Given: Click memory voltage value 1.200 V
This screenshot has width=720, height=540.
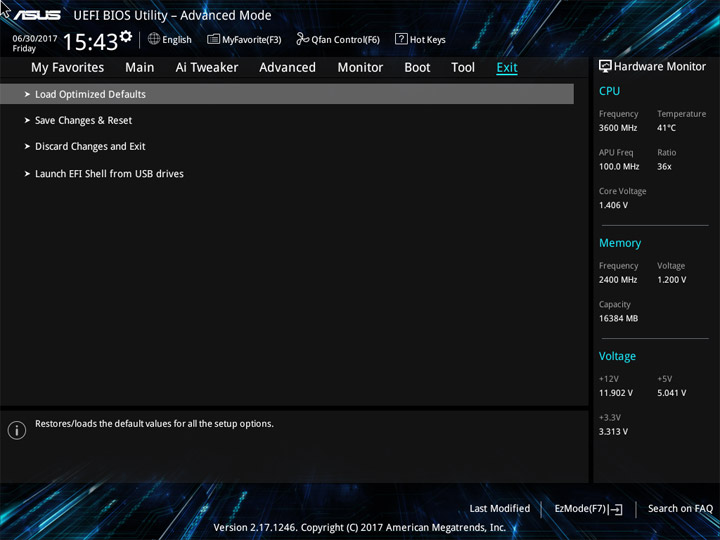Looking at the screenshot, I should coord(671,279).
